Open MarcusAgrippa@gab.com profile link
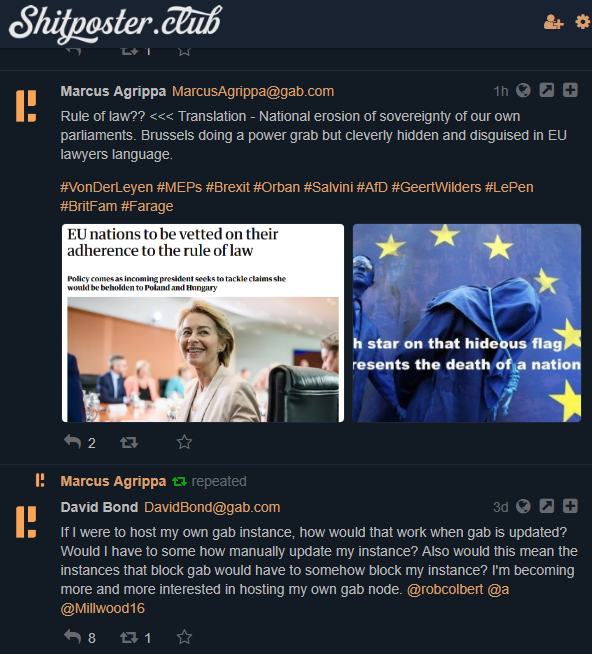 pyautogui.click(x=253, y=91)
